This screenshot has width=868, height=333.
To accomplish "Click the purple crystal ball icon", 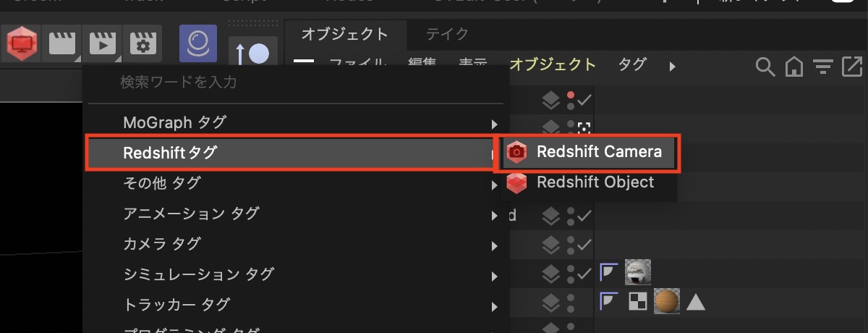I will point(198,45).
